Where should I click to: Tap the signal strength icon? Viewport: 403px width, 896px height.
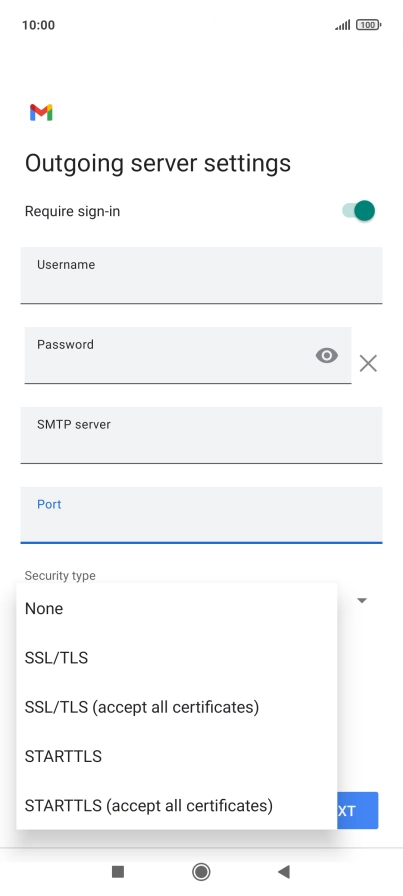coord(343,25)
